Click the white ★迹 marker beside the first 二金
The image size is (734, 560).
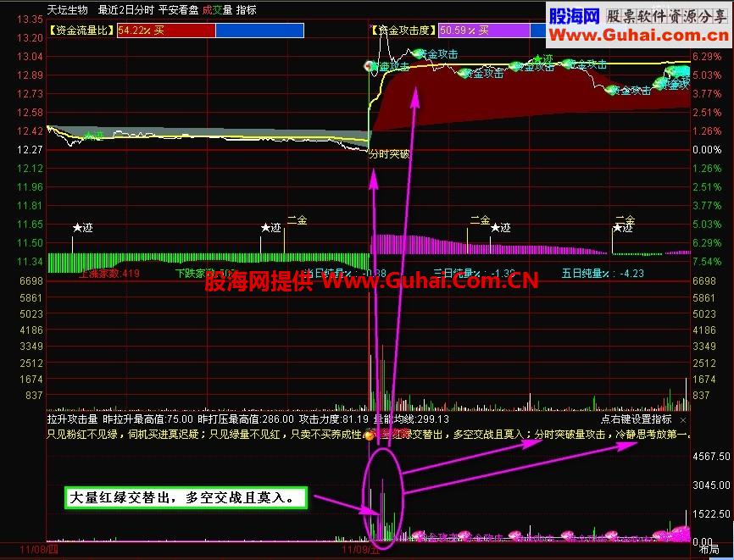point(271,228)
